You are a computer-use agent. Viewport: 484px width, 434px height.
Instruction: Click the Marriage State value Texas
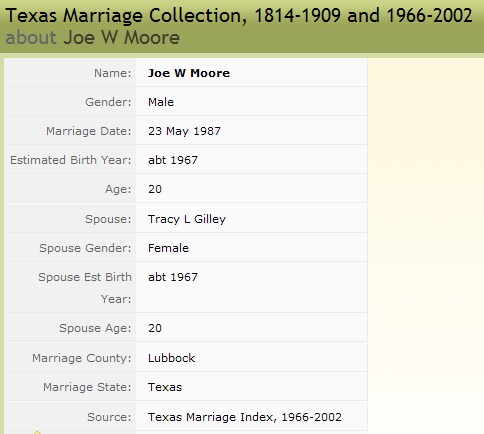coord(165,387)
